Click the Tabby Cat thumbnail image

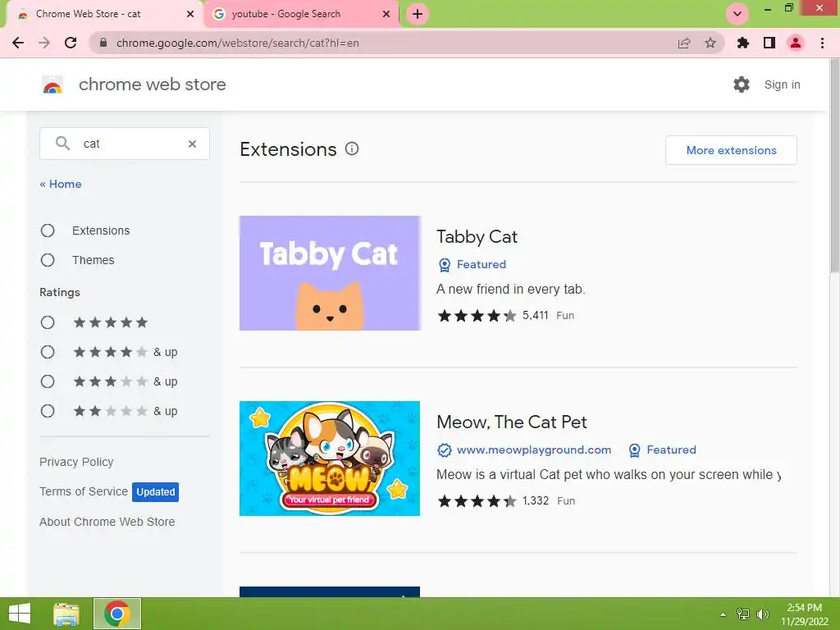[x=330, y=273]
